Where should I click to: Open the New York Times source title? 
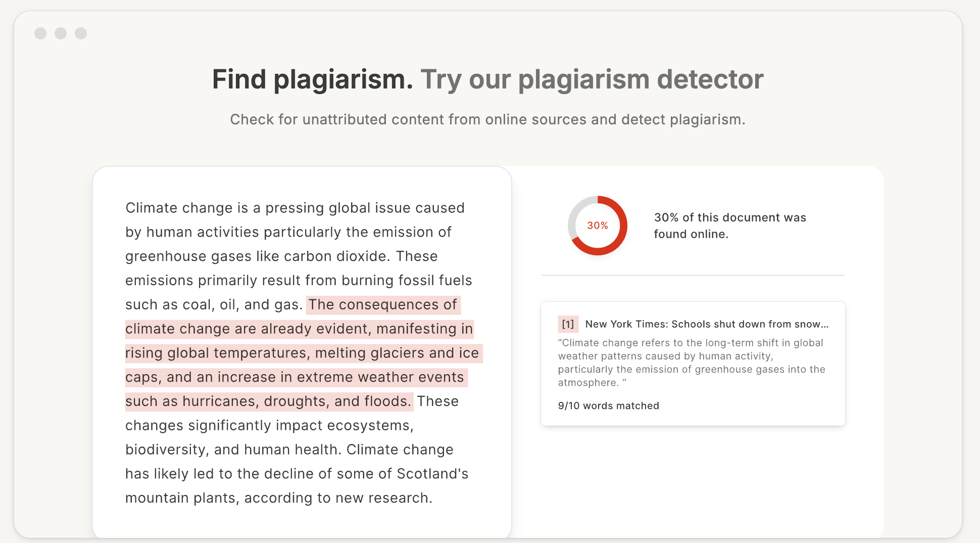pos(707,324)
